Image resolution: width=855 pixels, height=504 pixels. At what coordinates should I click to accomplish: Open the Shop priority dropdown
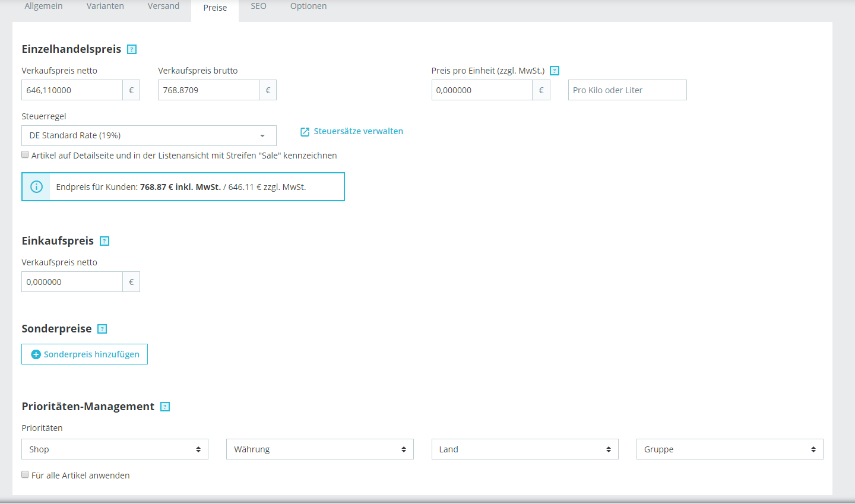[115, 449]
